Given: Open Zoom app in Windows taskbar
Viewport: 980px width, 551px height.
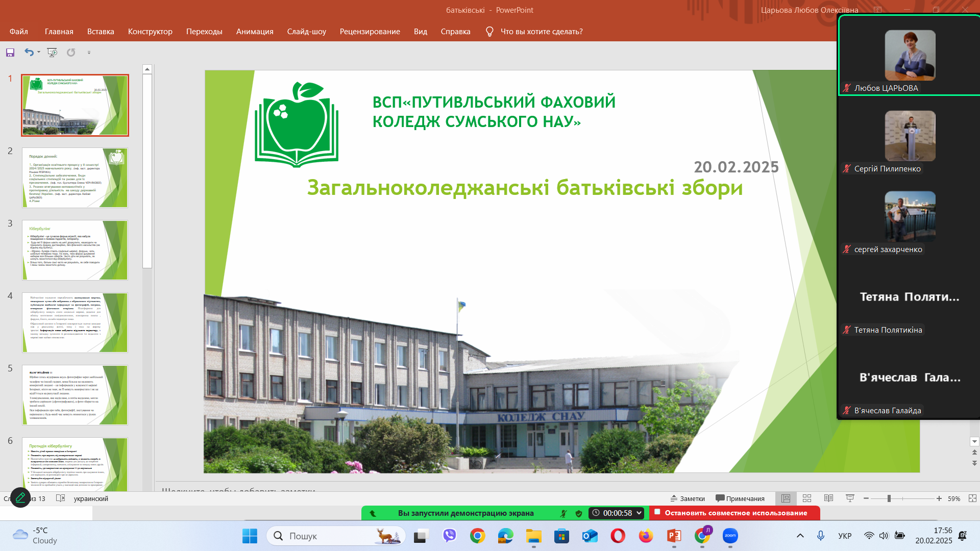Looking at the screenshot, I should pyautogui.click(x=730, y=536).
